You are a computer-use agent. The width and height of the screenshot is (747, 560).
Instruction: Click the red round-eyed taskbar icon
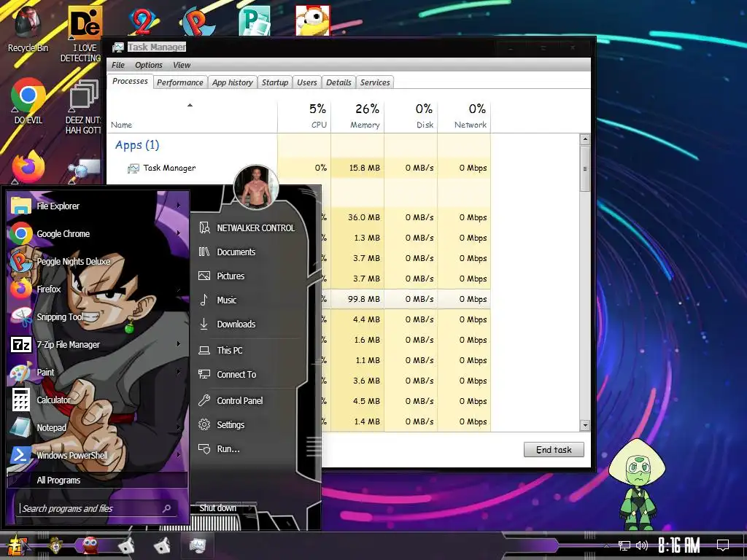(90, 545)
